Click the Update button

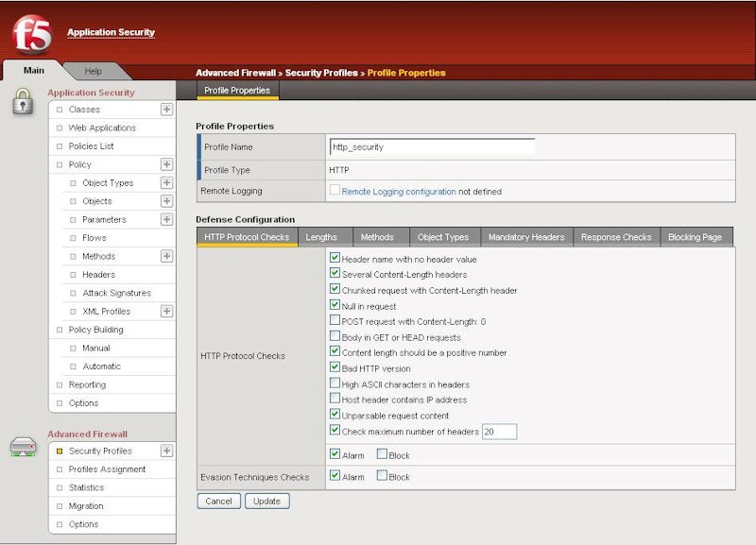(x=267, y=502)
